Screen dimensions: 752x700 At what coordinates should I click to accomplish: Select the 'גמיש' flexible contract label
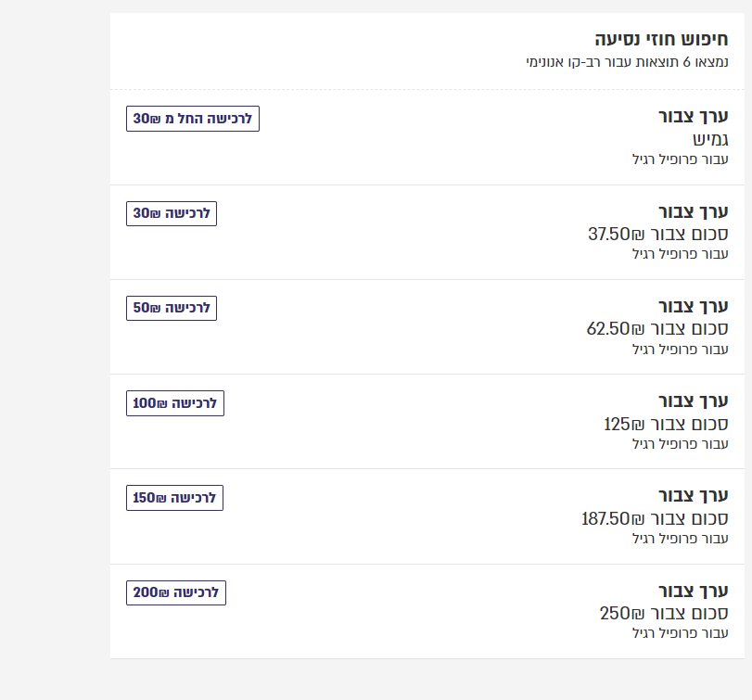(710, 139)
